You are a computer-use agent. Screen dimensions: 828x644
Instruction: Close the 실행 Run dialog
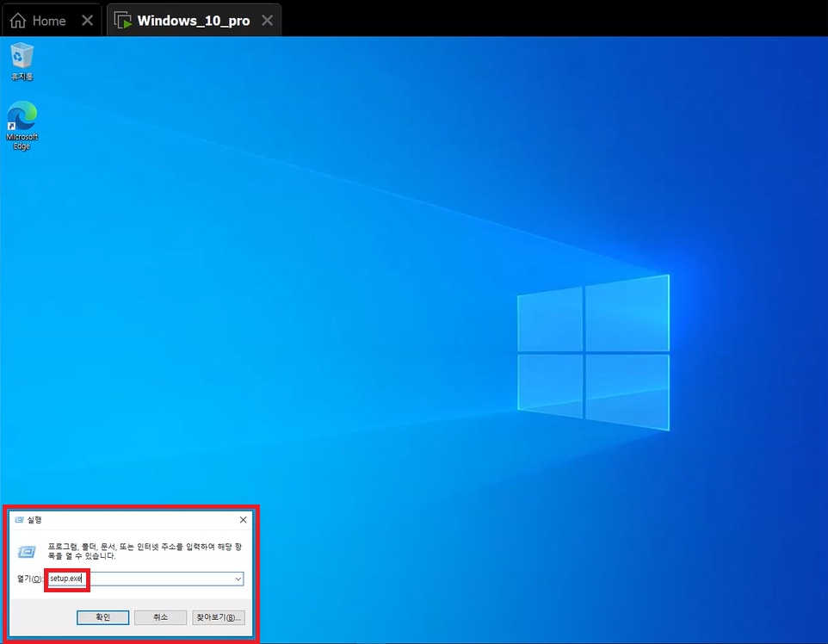pyautogui.click(x=243, y=520)
